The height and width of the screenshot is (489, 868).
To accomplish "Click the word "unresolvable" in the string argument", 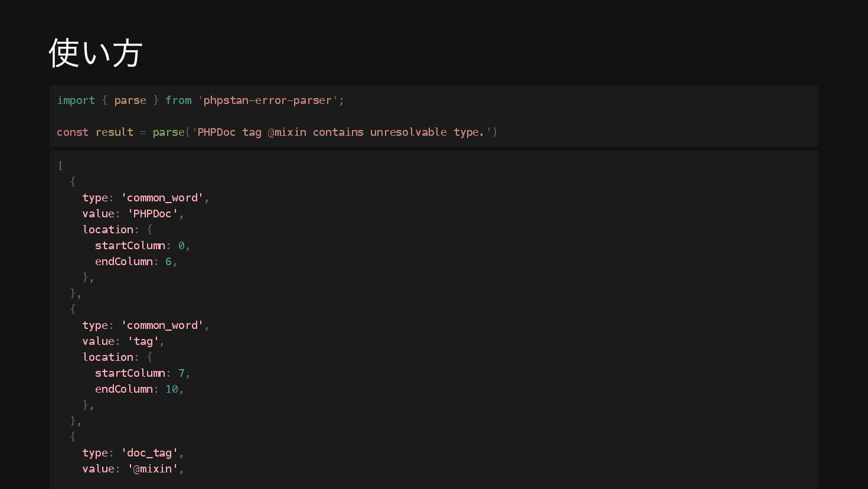I will 408,132.
